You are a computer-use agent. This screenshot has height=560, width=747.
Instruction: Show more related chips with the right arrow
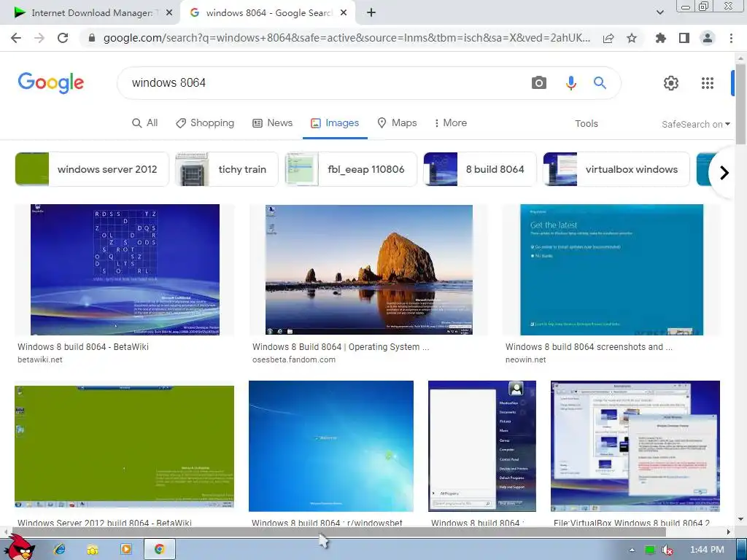724,172
